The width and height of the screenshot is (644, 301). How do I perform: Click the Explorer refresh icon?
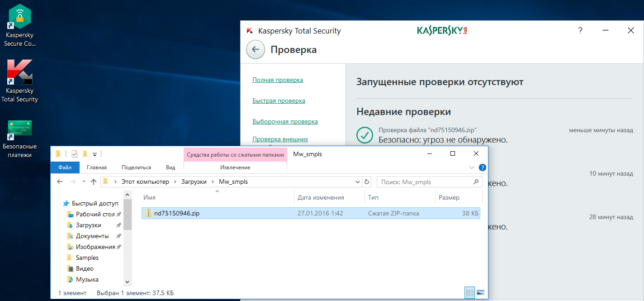tap(367, 182)
